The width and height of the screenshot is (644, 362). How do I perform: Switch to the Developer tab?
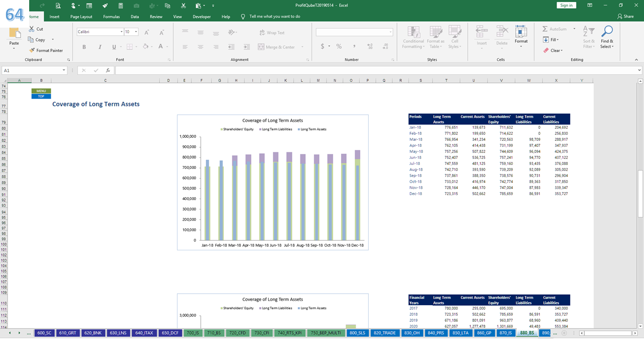(x=202, y=17)
